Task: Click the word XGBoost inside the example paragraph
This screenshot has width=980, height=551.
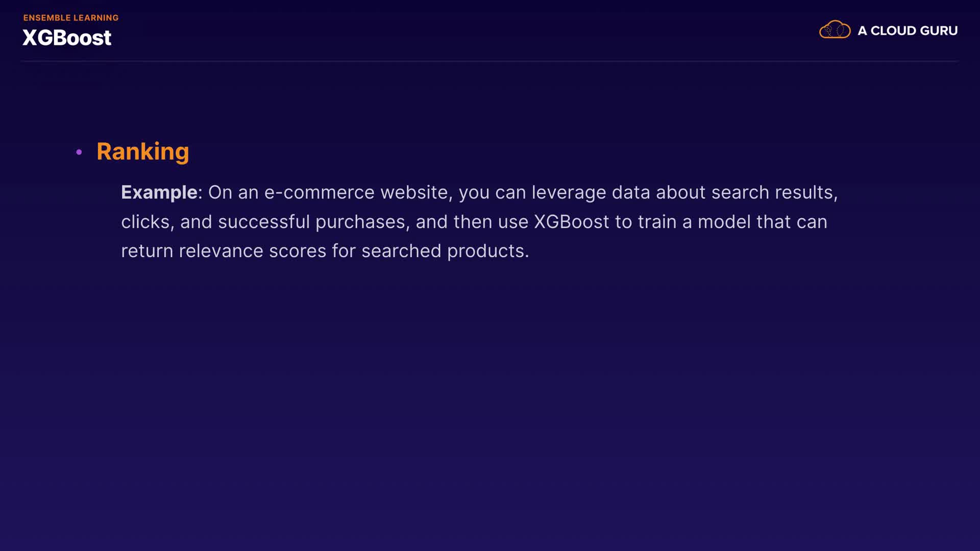Action: click(571, 222)
